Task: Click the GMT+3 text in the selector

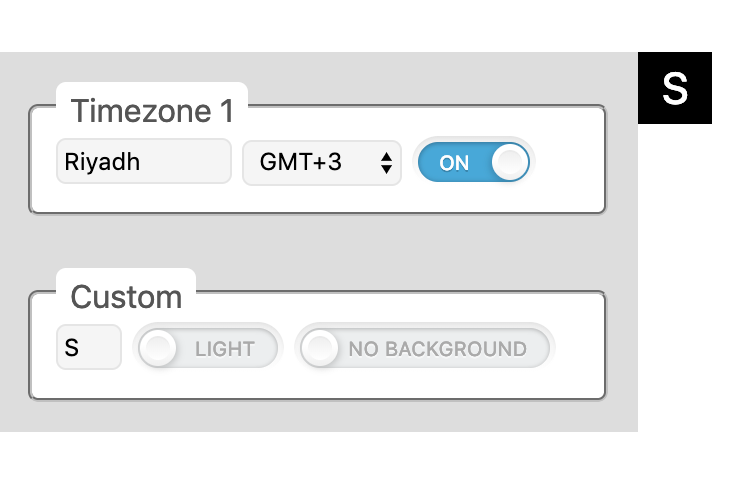Action: (x=300, y=163)
